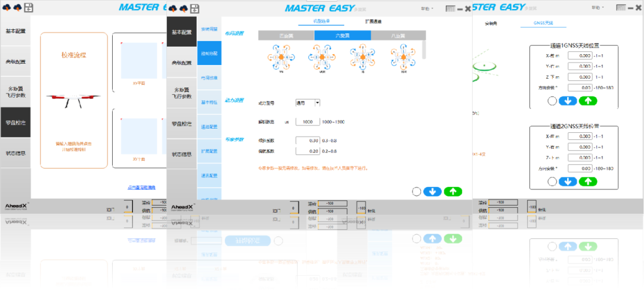Click the save disk icon in the leftmost window
This screenshot has height=302, width=644.
[x=29, y=8]
